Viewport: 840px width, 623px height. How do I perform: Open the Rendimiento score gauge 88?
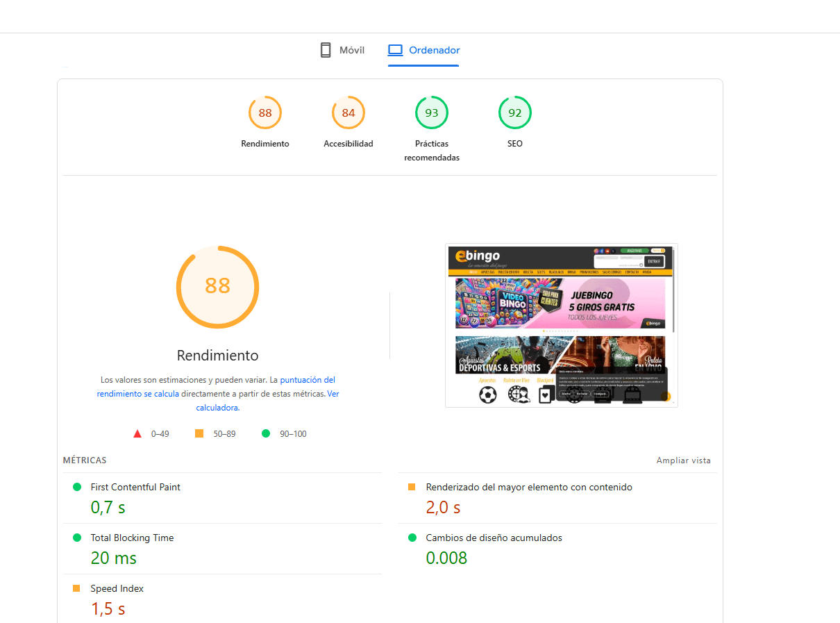265,113
